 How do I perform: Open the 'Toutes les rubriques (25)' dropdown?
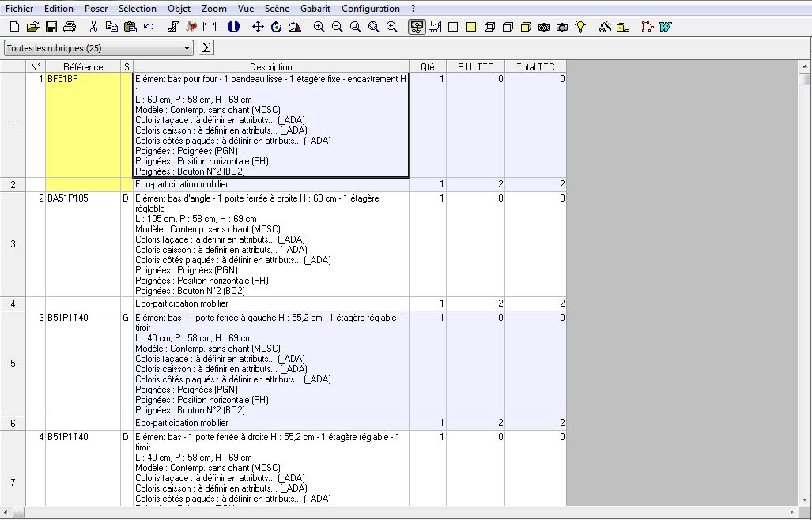coord(187,48)
